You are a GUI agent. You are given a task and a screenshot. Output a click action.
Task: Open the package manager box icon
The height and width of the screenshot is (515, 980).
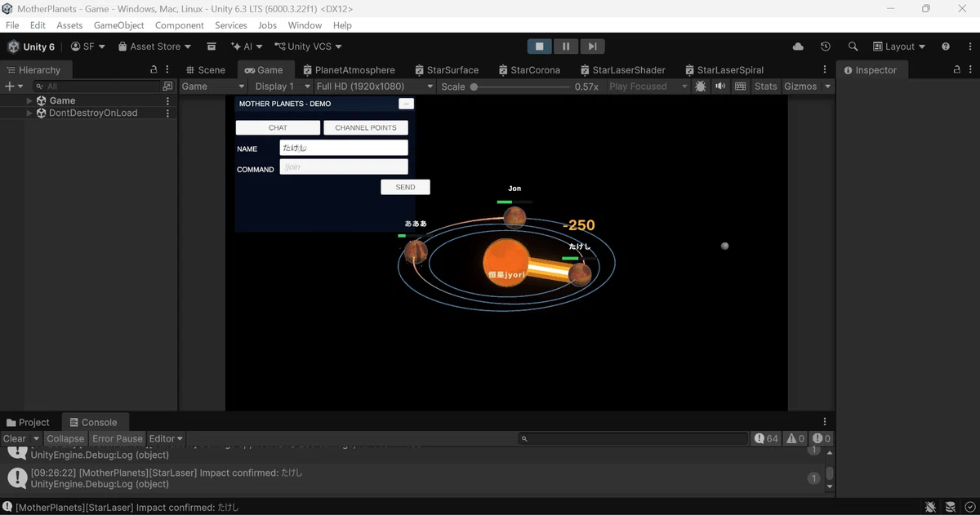point(212,47)
